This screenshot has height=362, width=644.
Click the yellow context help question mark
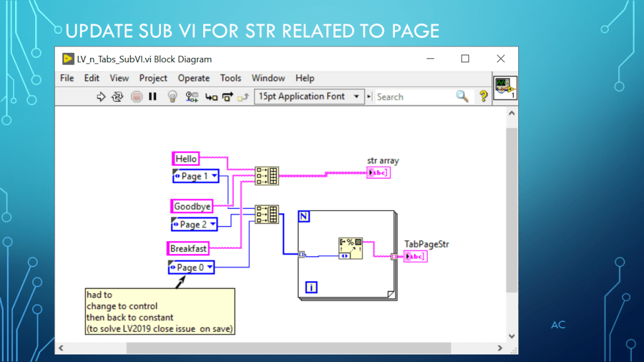[483, 96]
